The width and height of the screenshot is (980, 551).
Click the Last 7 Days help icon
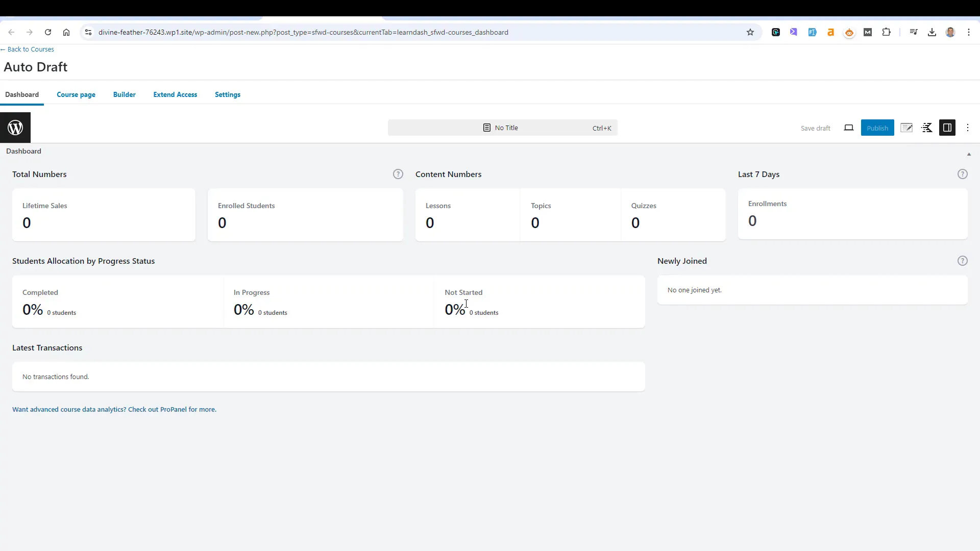[x=963, y=173]
